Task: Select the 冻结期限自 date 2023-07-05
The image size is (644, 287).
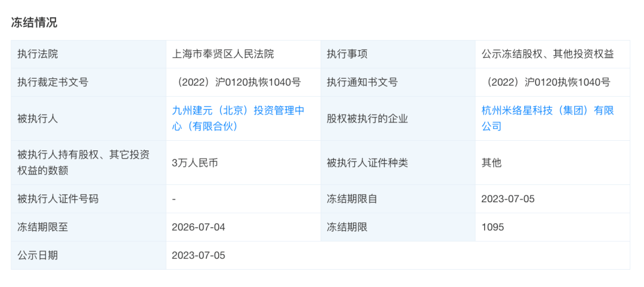Action: pyautogui.click(x=508, y=199)
